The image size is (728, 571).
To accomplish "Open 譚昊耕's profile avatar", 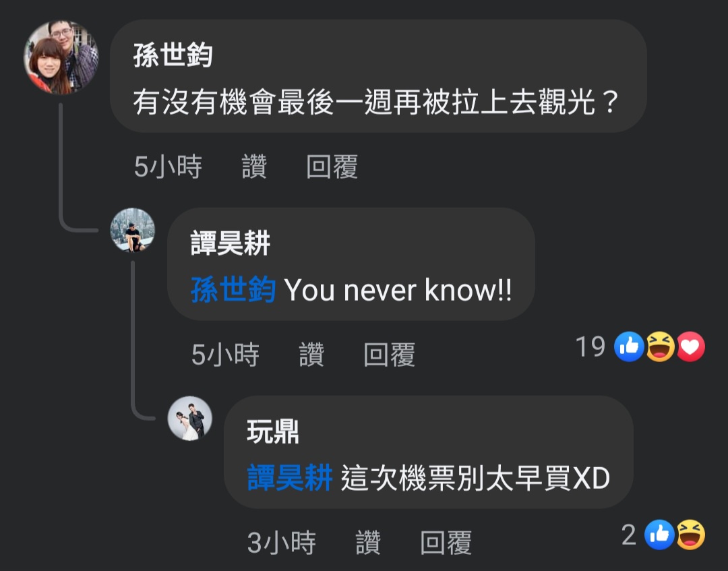I will coord(132,231).
